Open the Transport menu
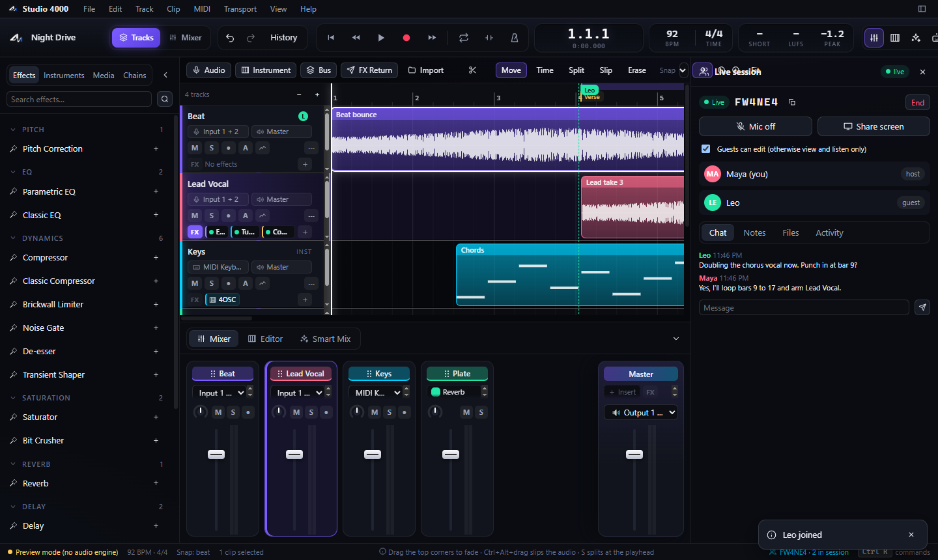938x560 pixels. pyautogui.click(x=240, y=9)
